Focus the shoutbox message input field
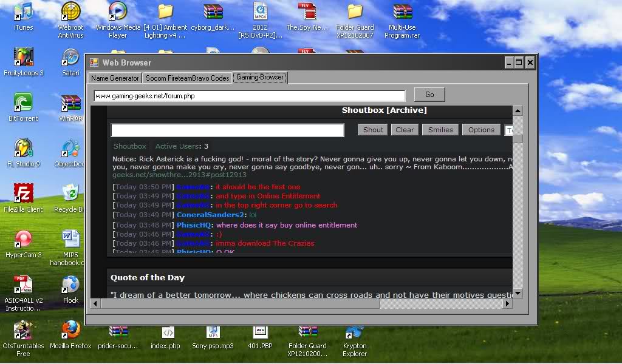 point(227,130)
